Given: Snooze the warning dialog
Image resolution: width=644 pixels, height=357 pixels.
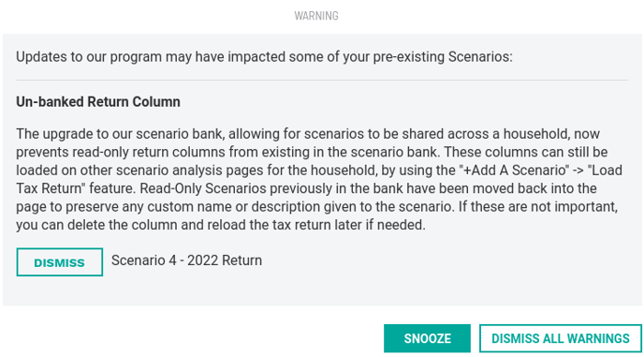Looking at the screenshot, I should click(x=427, y=338).
